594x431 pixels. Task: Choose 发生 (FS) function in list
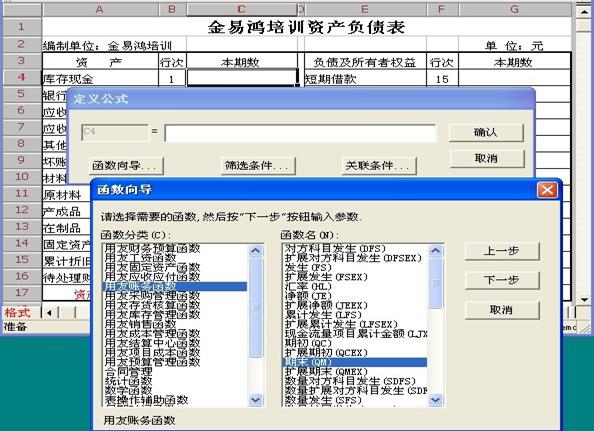(308, 267)
